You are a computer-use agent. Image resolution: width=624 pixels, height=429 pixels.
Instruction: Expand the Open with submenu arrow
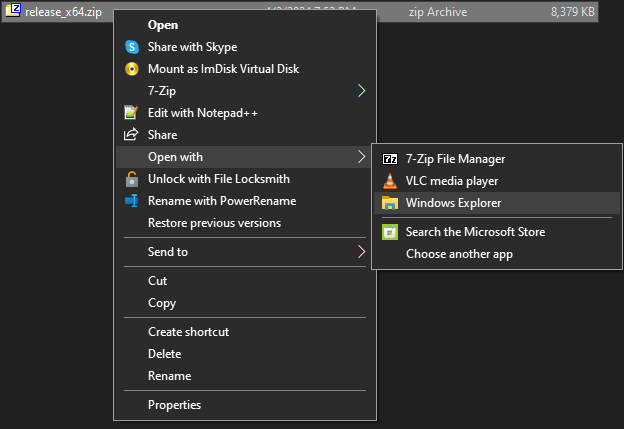click(361, 157)
